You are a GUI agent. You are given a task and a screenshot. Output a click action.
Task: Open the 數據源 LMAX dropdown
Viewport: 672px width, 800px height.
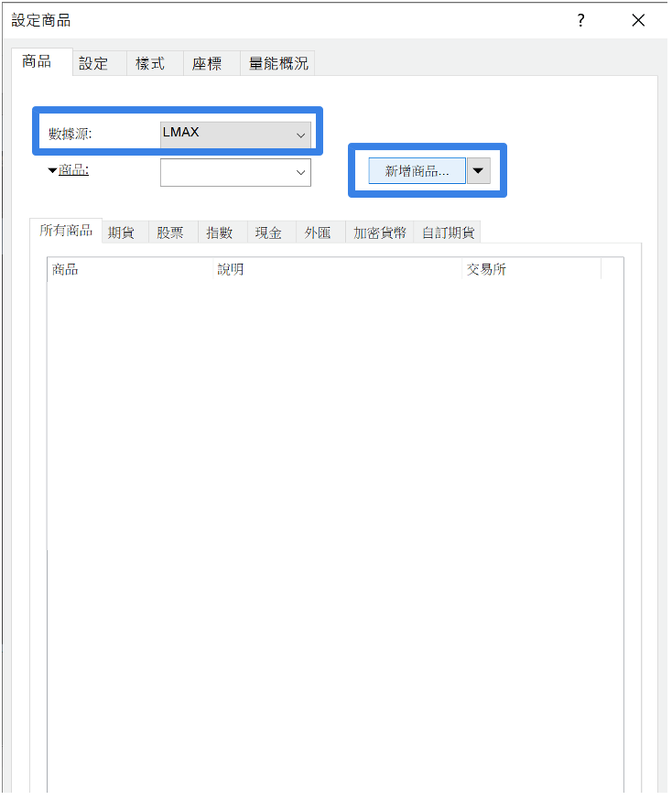(235, 135)
